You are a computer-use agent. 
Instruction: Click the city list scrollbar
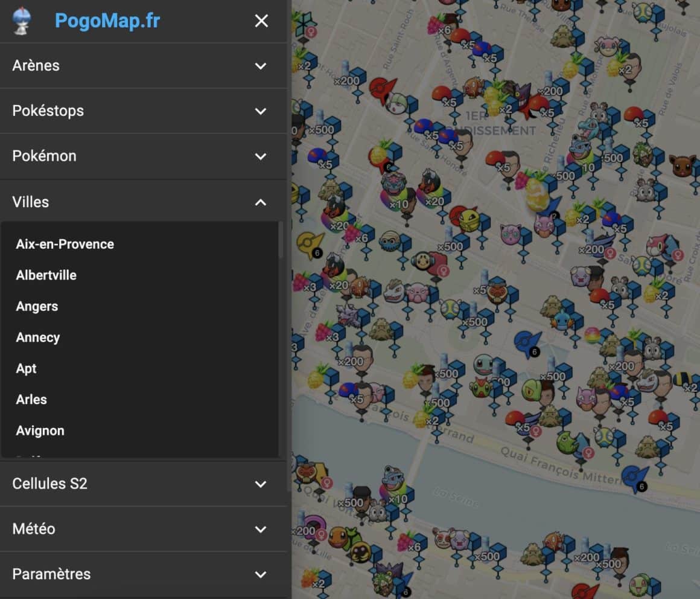pyautogui.click(x=280, y=240)
